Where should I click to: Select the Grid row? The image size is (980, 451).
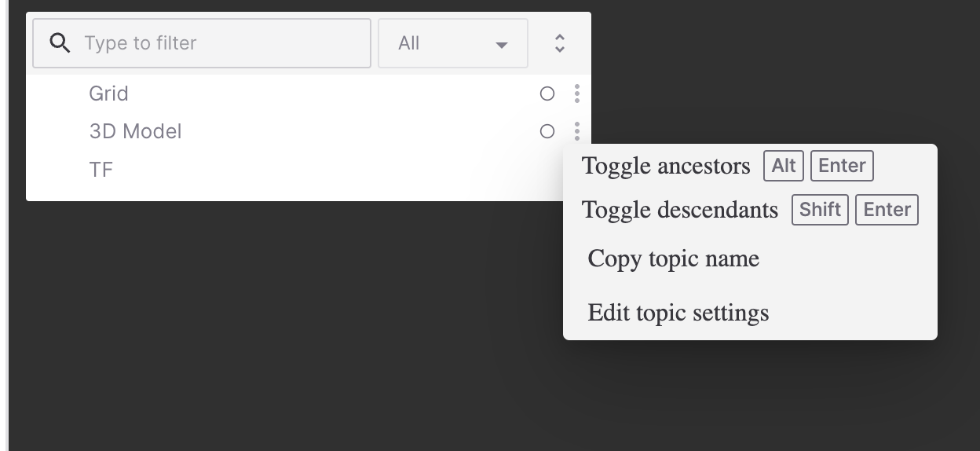(308, 94)
